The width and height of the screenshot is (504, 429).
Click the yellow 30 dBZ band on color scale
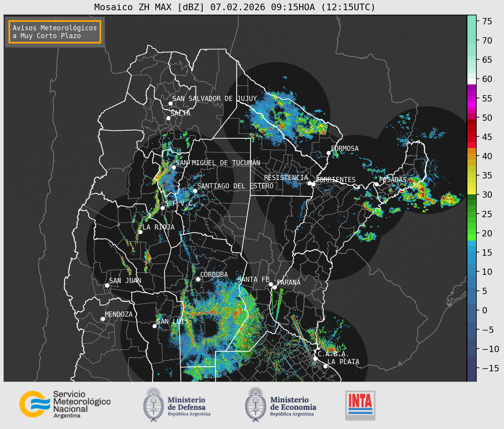[x=472, y=191]
